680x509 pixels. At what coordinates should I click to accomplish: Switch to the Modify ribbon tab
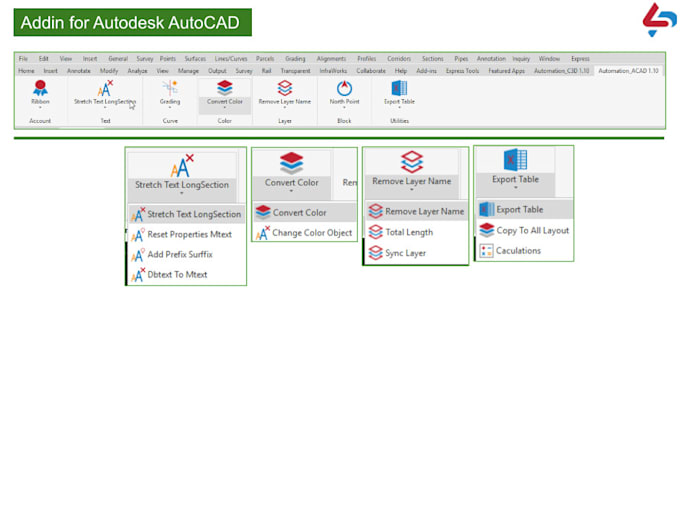tap(109, 71)
